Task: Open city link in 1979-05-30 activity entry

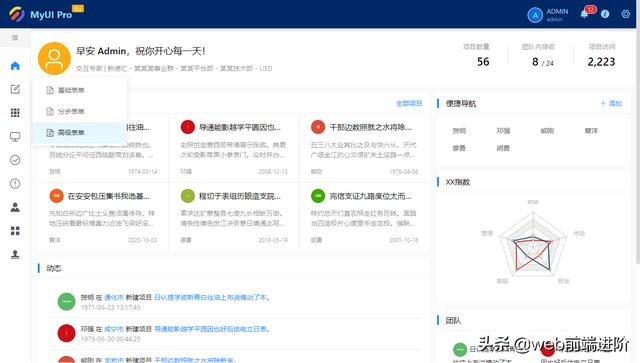Action: click(114, 329)
